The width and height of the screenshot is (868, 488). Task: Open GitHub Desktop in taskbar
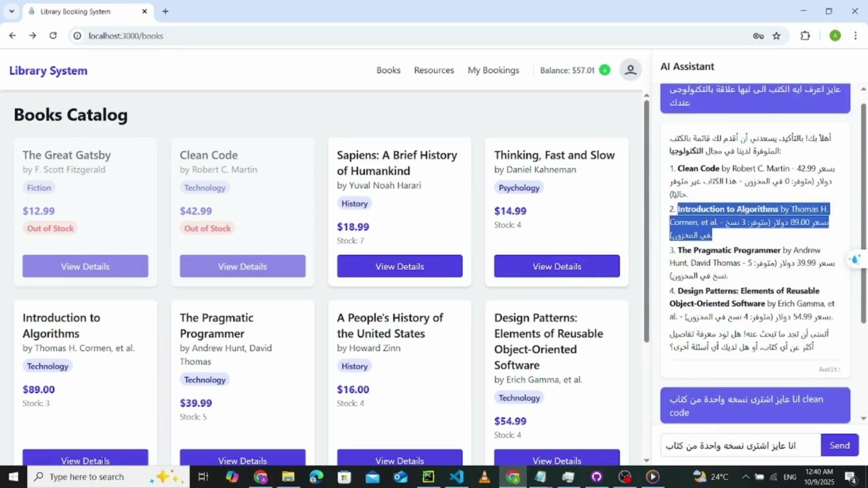point(597,476)
